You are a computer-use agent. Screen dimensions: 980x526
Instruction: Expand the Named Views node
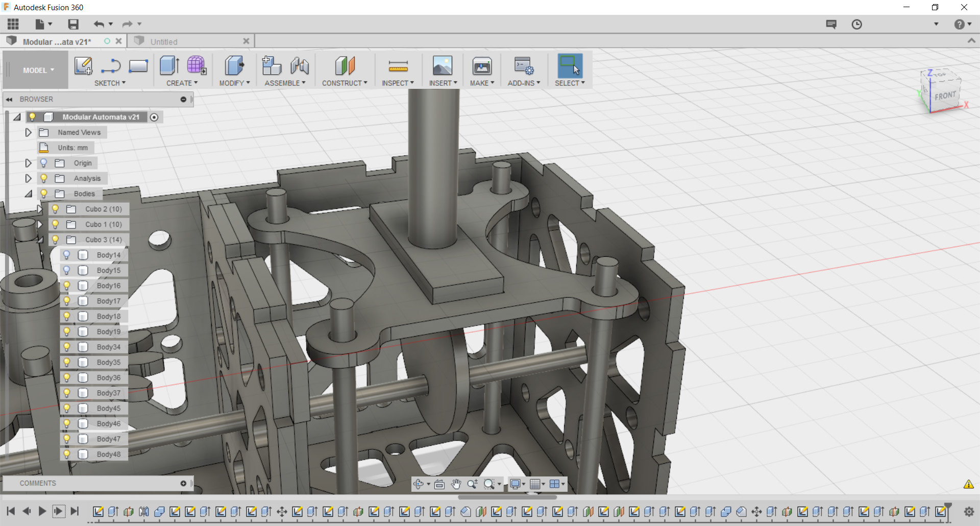[28, 132]
